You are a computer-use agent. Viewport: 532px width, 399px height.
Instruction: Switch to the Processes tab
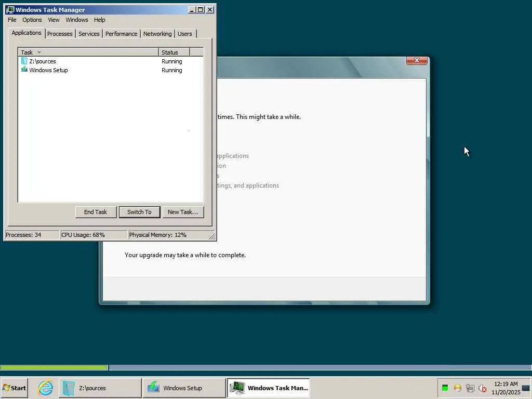[60, 34]
